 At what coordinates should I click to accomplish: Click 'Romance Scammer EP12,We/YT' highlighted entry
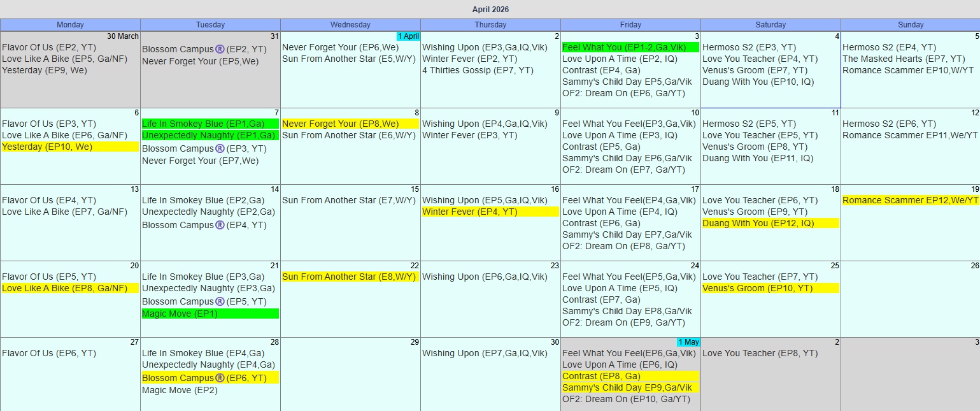[x=910, y=200]
